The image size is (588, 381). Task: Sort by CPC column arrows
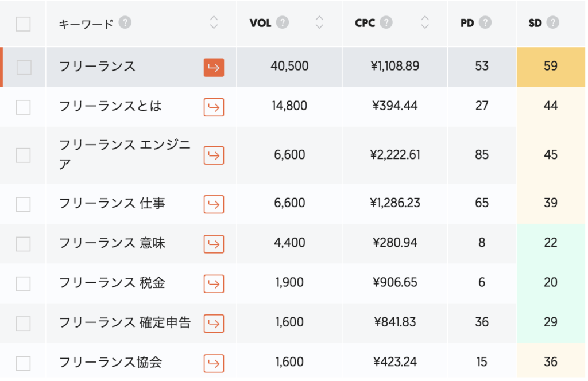pyautogui.click(x=424, y=22)
